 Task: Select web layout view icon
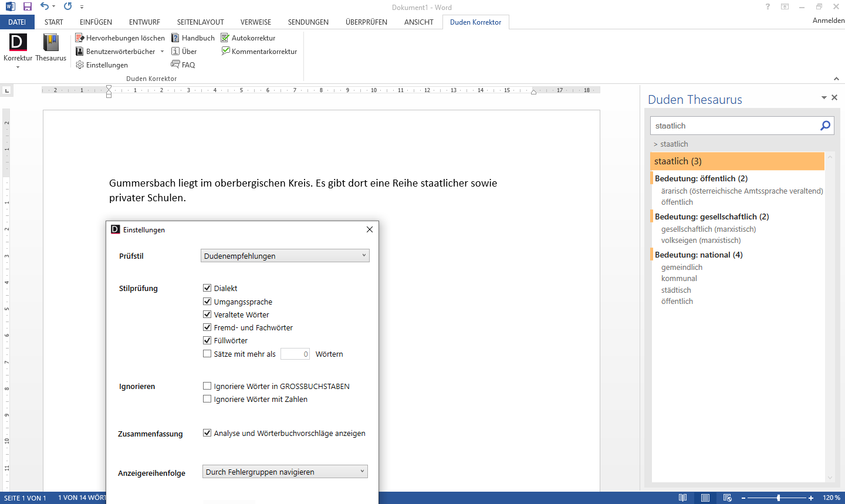pyautogui.click(x=727, y=498)
